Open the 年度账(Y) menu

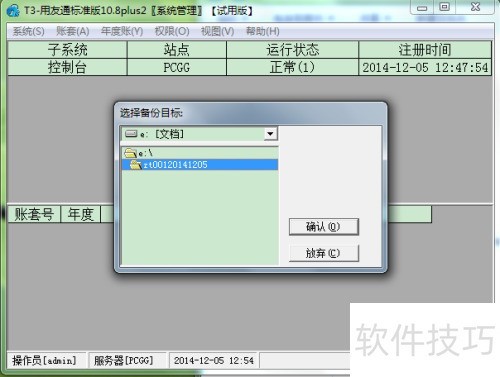tap(122, 32)
